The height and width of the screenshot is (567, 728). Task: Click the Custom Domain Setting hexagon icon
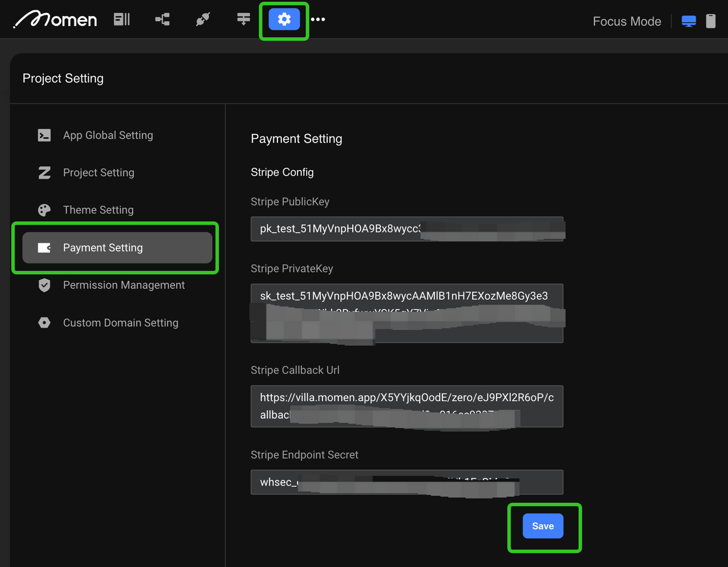tap(44, 323)
